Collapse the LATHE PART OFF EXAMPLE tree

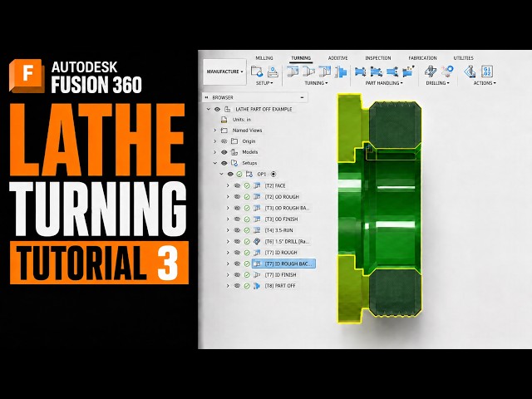tap(209, 109)
